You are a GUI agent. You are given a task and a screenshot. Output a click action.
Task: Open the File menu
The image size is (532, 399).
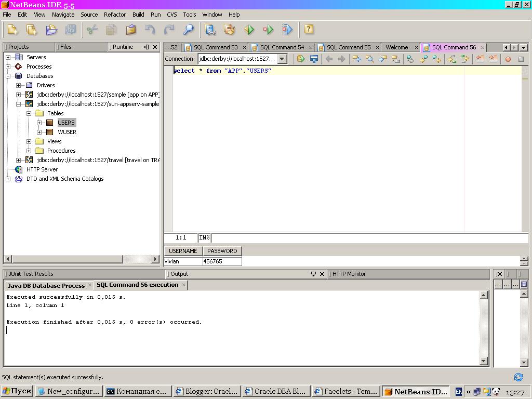pos(7,15)
